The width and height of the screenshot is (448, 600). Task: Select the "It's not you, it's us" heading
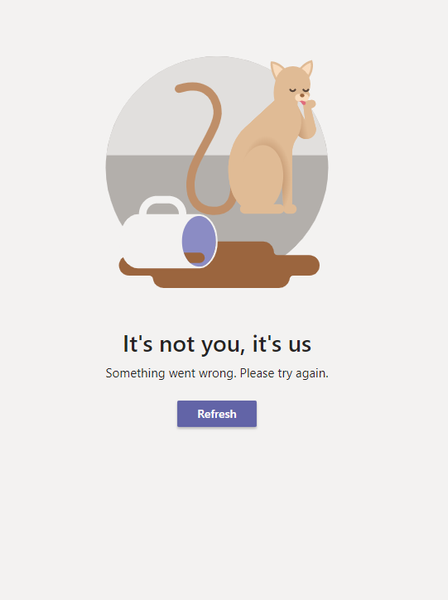[x=217, y=344]
